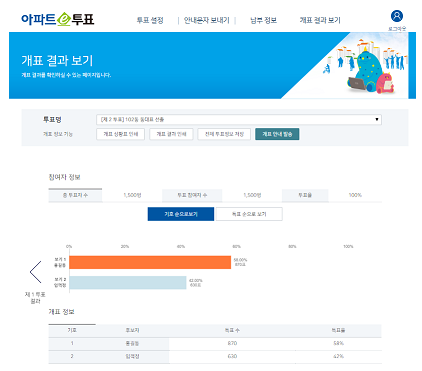The width and height of the screenshot is (422, 371).
Task: Click the 제 1 투표 결과 label
Action: pyautogui.click(x=35, y=298)
